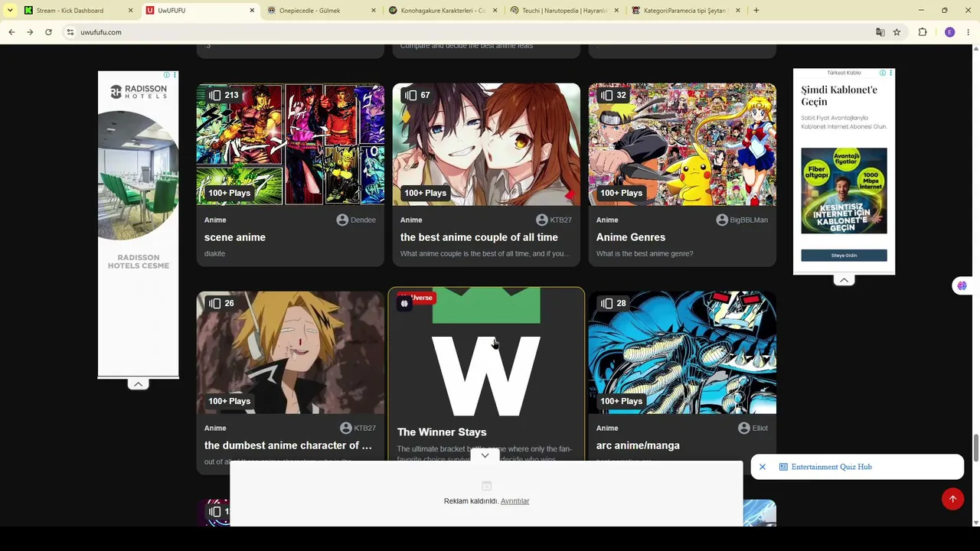
Task: Open the tab search dropdown arrow
Action: [x=10, y=11]
